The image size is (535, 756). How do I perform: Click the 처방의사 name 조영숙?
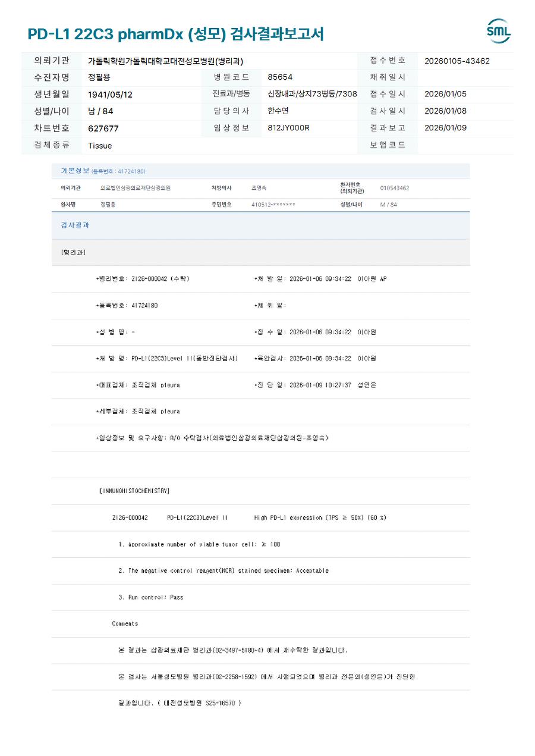pos(259,188)
